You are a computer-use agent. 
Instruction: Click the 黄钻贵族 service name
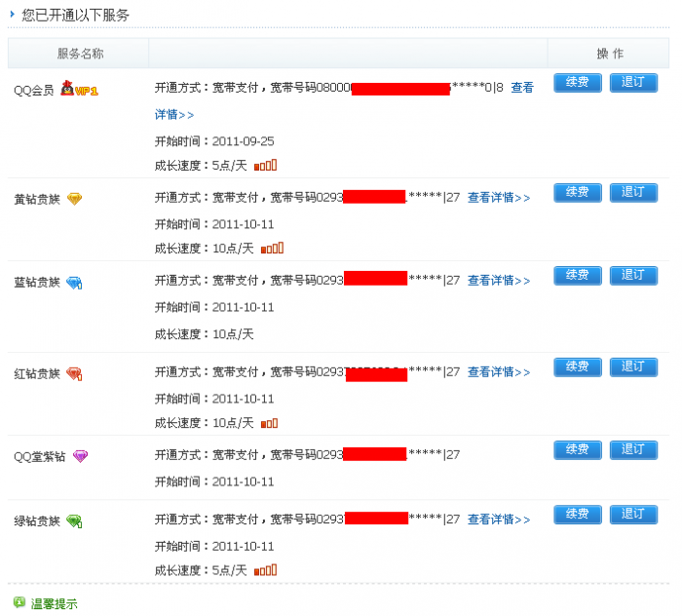(x=37, y=200)
